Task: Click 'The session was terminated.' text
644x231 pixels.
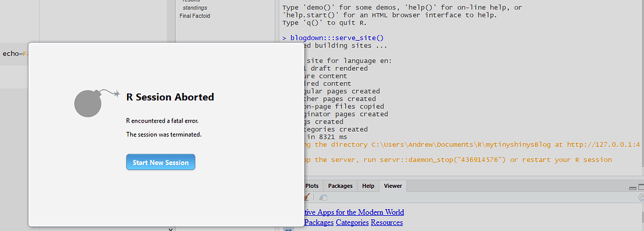Action: pos(164,134)
